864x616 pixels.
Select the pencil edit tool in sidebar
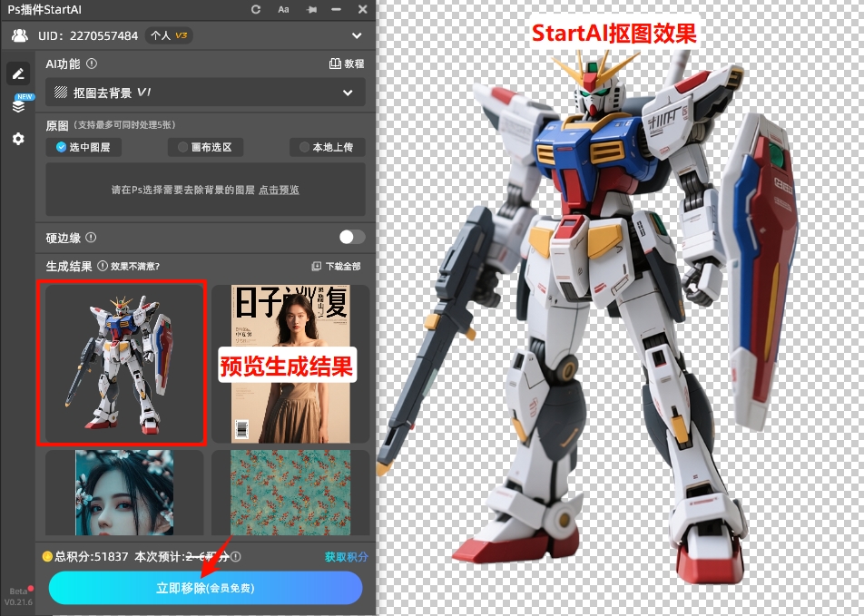(18, 73)
